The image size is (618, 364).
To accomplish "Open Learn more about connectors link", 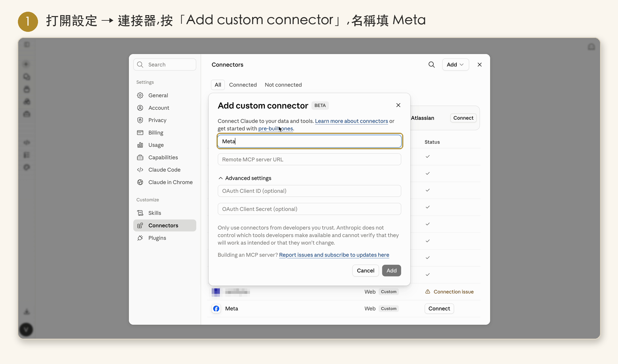I will tap(351, 121).
